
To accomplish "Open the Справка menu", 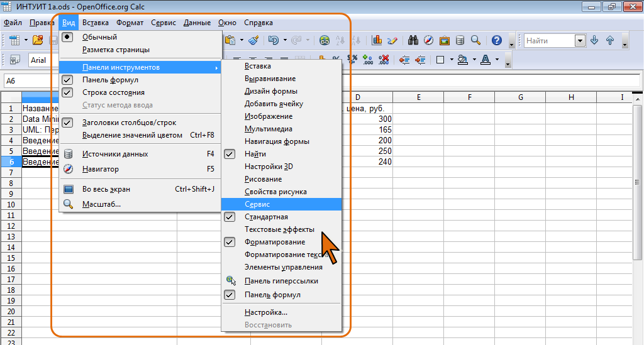I will [258, 23].
